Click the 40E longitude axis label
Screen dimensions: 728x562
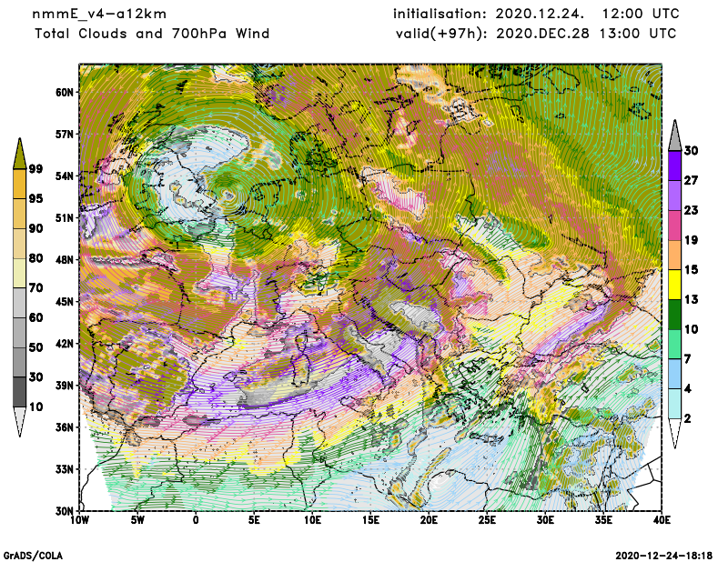pos(662,520)
